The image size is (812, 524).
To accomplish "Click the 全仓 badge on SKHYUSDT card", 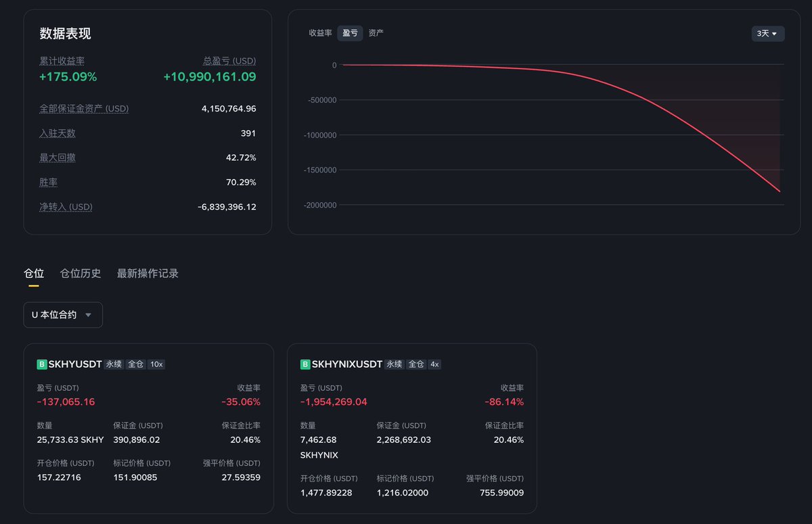I will pyautogui.click(x=135, y=364).
